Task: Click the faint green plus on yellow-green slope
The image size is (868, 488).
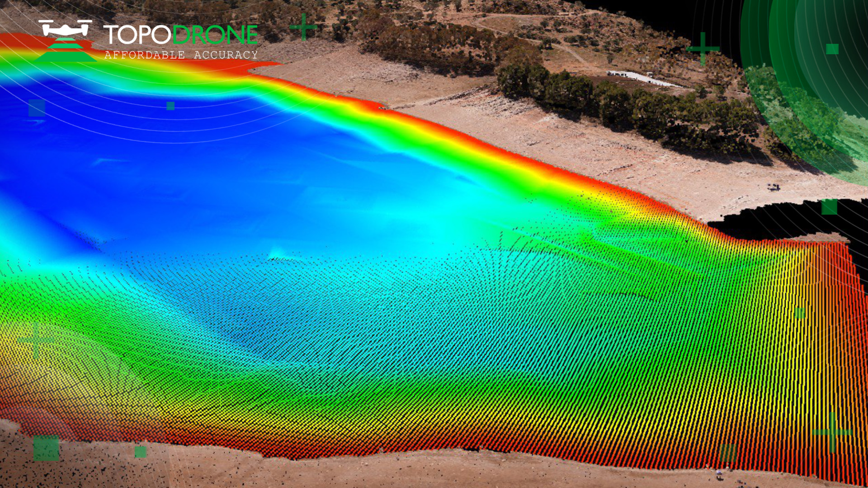Action: coord(37,340)
